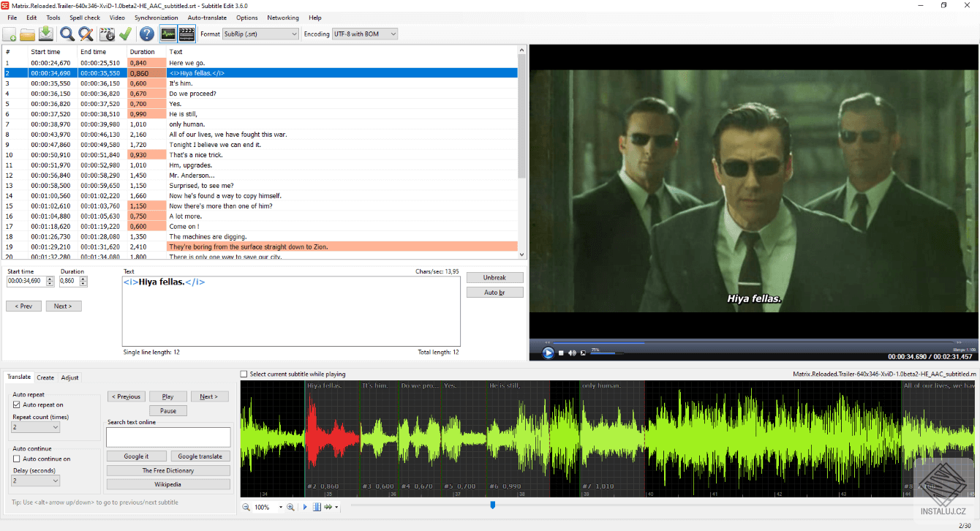The image size is (980, 531).
Task: Adjust the Start time spinner arrows
Action: [x=50, y=281]
